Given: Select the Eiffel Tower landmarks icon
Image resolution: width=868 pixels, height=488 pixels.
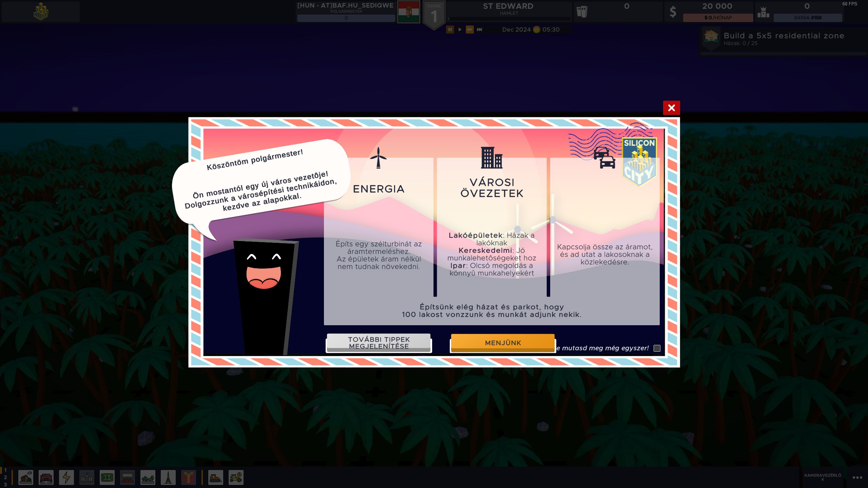Looking at the screenshot, I should coord(168,477).
